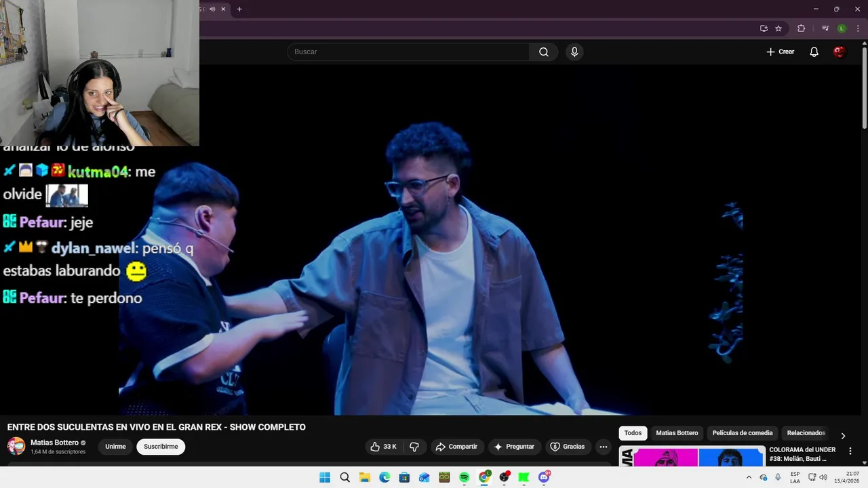Open Spotify from taskbar

(464, 477)
